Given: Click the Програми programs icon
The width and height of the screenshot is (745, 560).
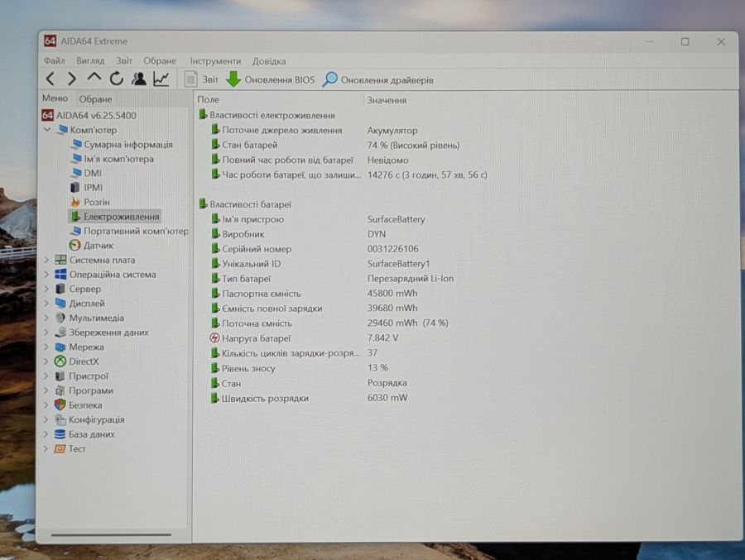Looking at the screenshot, I should point(60,390).
